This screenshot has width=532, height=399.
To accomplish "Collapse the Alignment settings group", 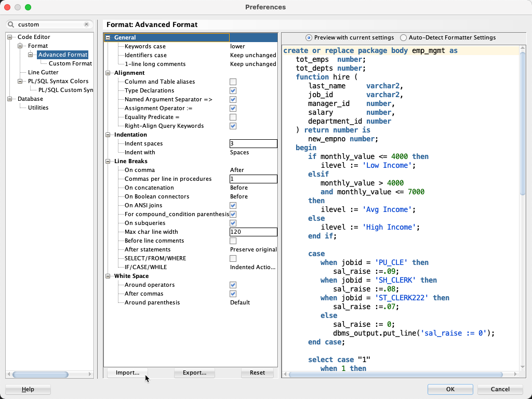I will click(x=108, y=73).
